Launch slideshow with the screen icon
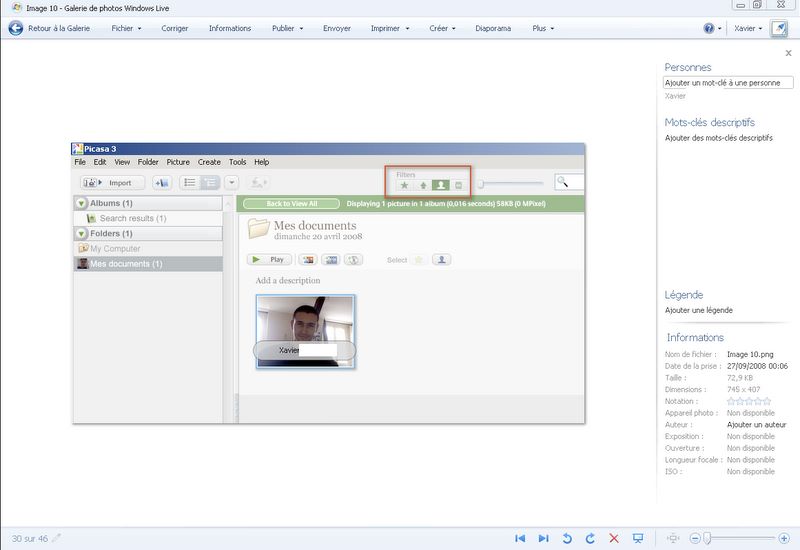 (x=638, y=538)
